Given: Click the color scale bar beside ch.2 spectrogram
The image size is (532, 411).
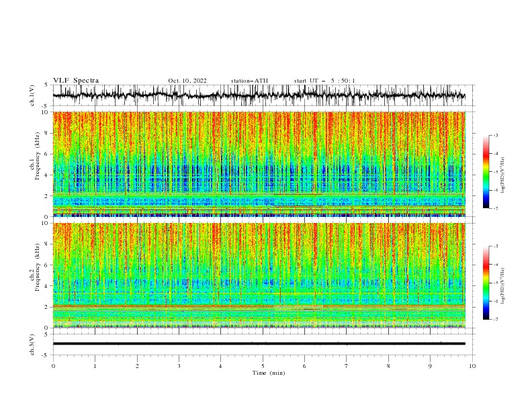Looking at the screenshot, I should pos(486,283).
